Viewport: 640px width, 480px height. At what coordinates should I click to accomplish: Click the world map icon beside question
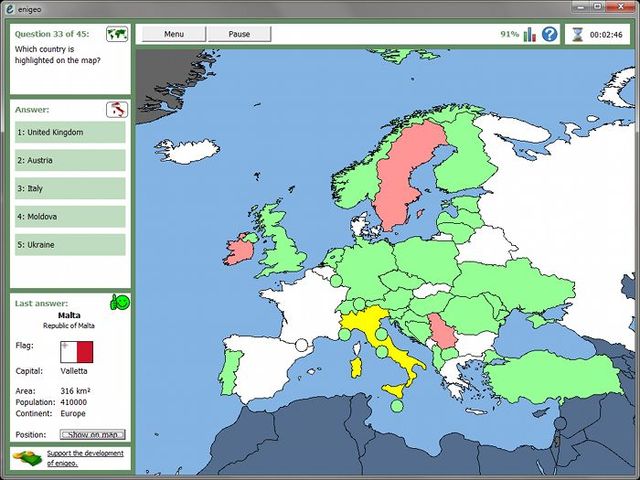pos(117,34)
